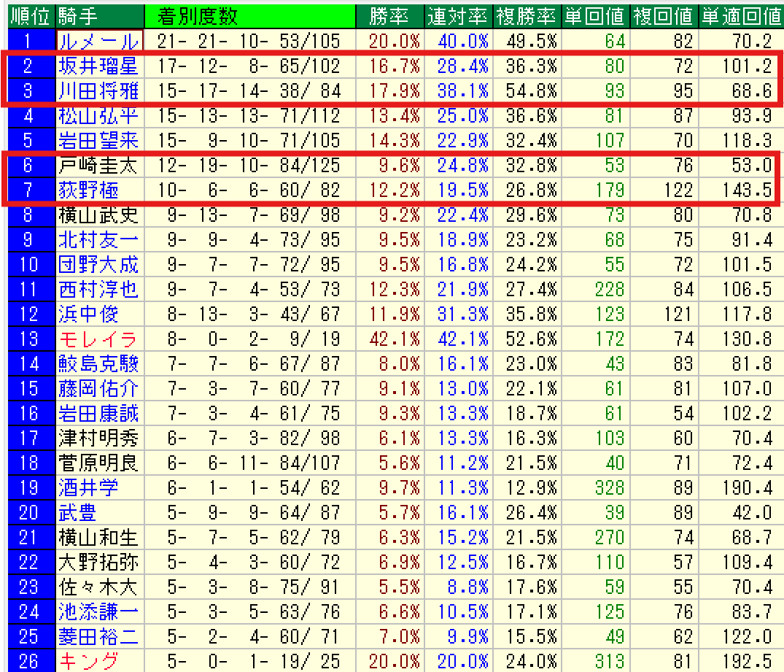Select the 連対率 column header

pyautogui.click(x=457, y=15)
